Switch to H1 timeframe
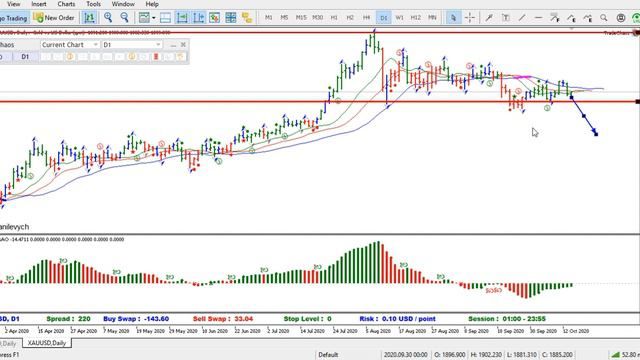 coord(334,18)
